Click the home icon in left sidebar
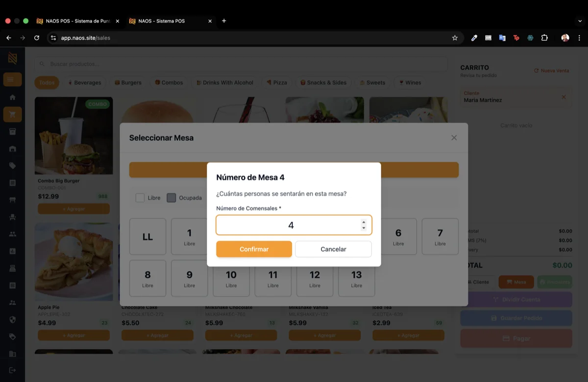The height and width of the screenshot is (382, 588). coord(13,97)
